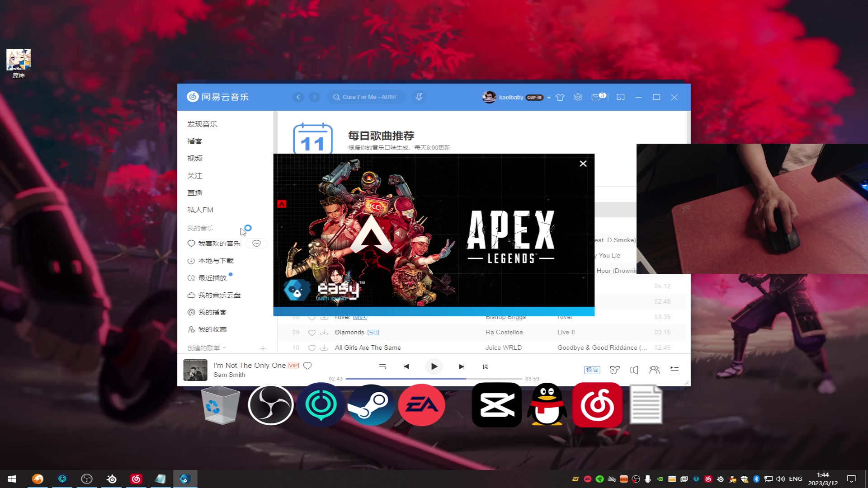Viewport: 868px width, 488px height.
Task: Create a new playlist with the plus icon
Action: point(263,348)
